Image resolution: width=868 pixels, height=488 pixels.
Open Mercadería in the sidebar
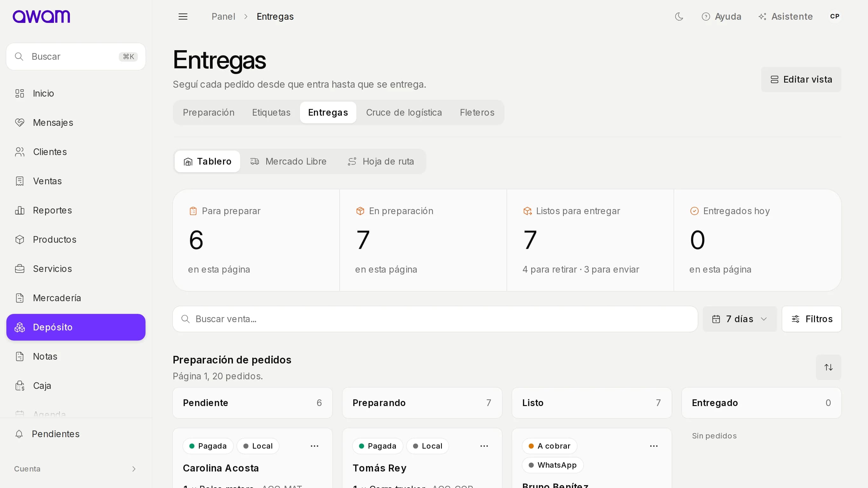pos(76,298)
